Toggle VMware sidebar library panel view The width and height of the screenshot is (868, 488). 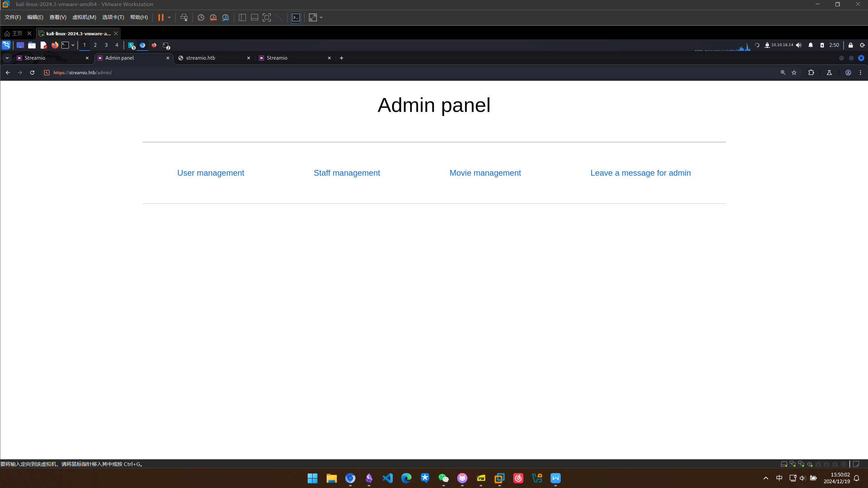tap(242, 18)
